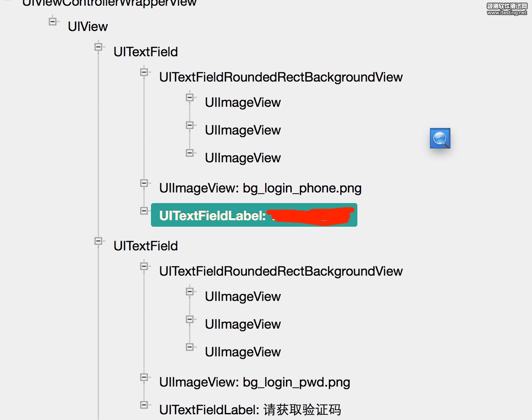Collapse the top-level UIView node
This screenshot has height=420, width=532.
(53, 21)
